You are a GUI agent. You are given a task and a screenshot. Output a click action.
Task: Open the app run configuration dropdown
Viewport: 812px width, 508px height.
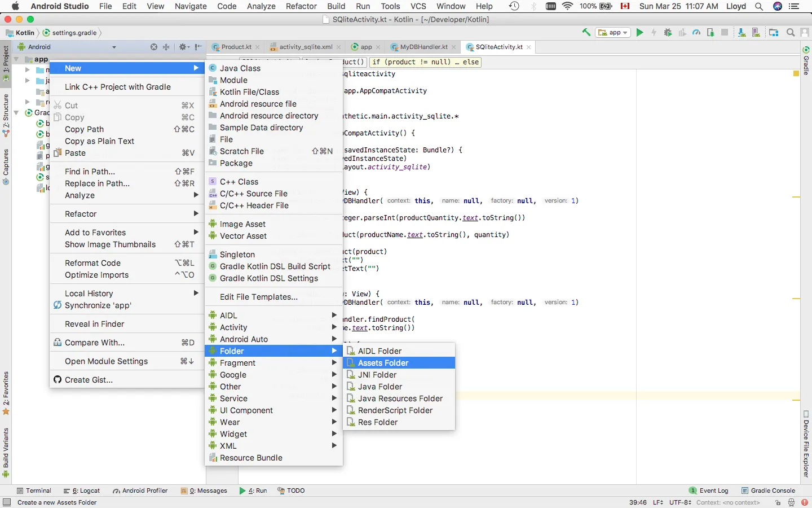point(613,33)
